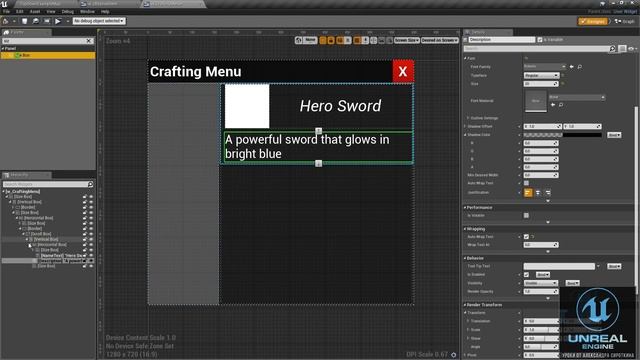Click the Hierarchy search magnifier icon

[x=90, y=184]
